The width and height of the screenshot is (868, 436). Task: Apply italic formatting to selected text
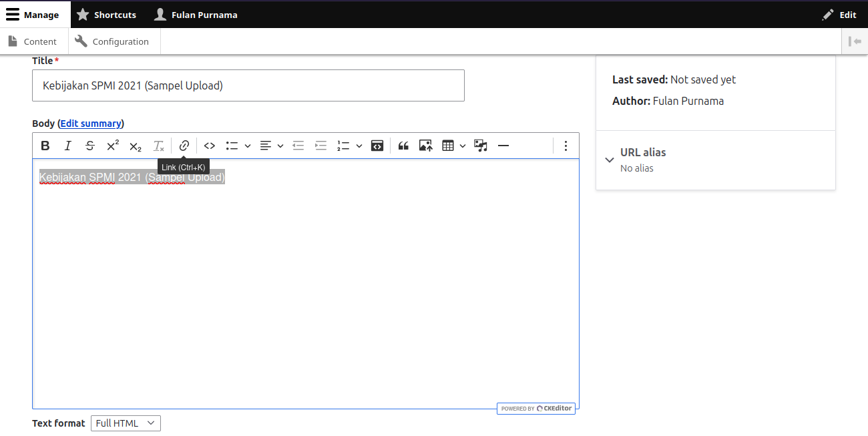(67, 146)
